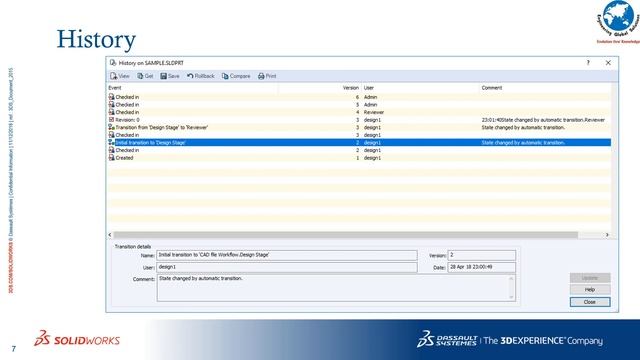Click icon of Checked in version 6 row

(111, 97)
